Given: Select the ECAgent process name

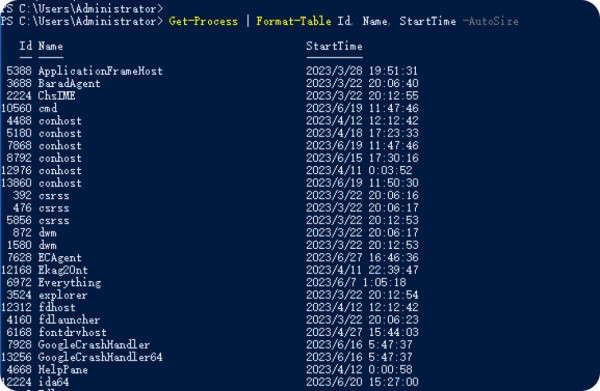Looking at the screenshot, I should pyautogui.click(x=60, y=257).
